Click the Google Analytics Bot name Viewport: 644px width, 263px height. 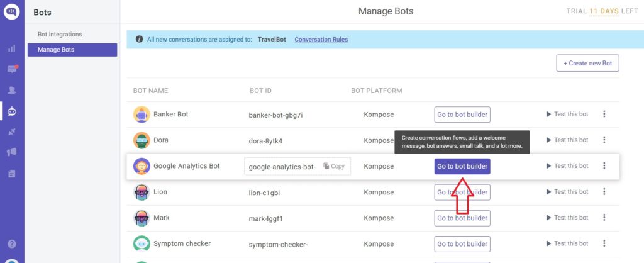(x=187, y=166)
